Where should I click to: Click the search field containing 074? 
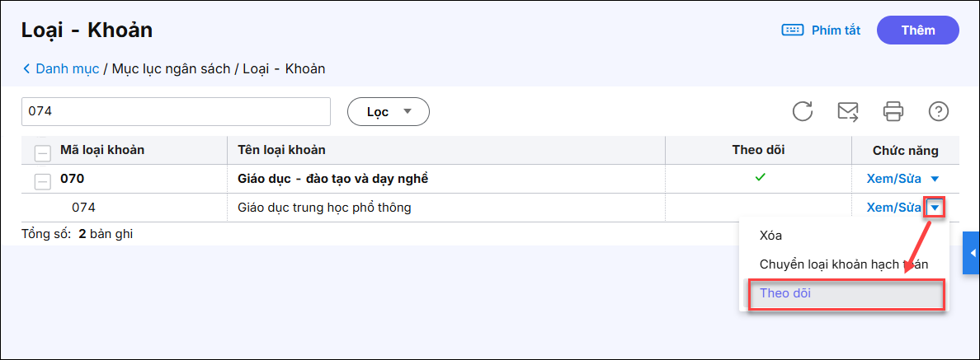click(175, 112)
